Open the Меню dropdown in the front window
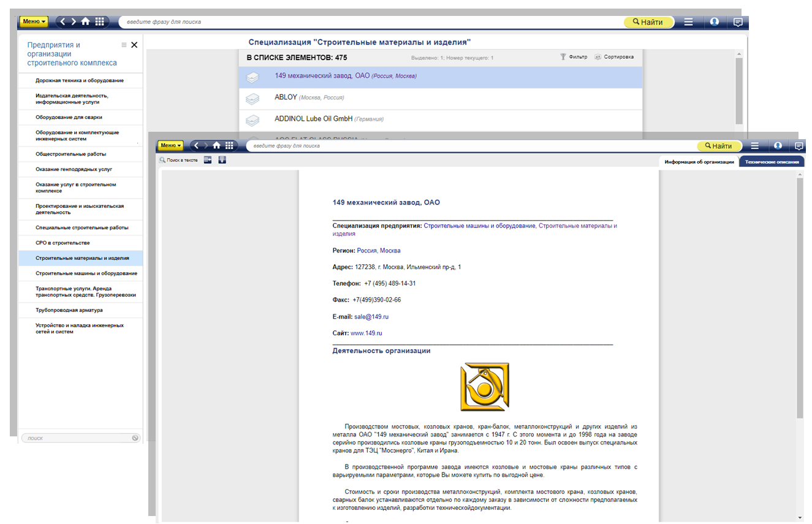This screenshot has height=524, width=812. coord(170,146)
